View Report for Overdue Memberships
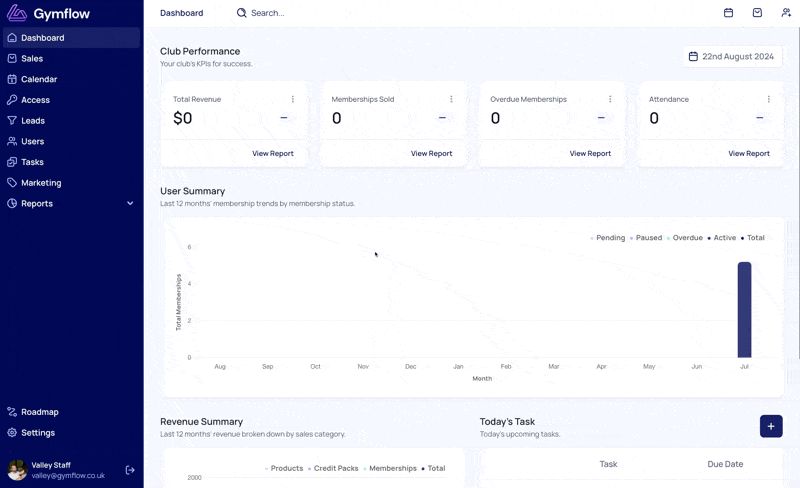The image size is (800, 488). click(590, 154)
